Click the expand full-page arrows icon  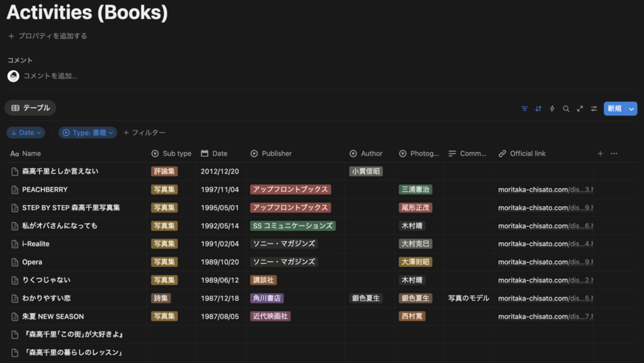pos(580,109)
